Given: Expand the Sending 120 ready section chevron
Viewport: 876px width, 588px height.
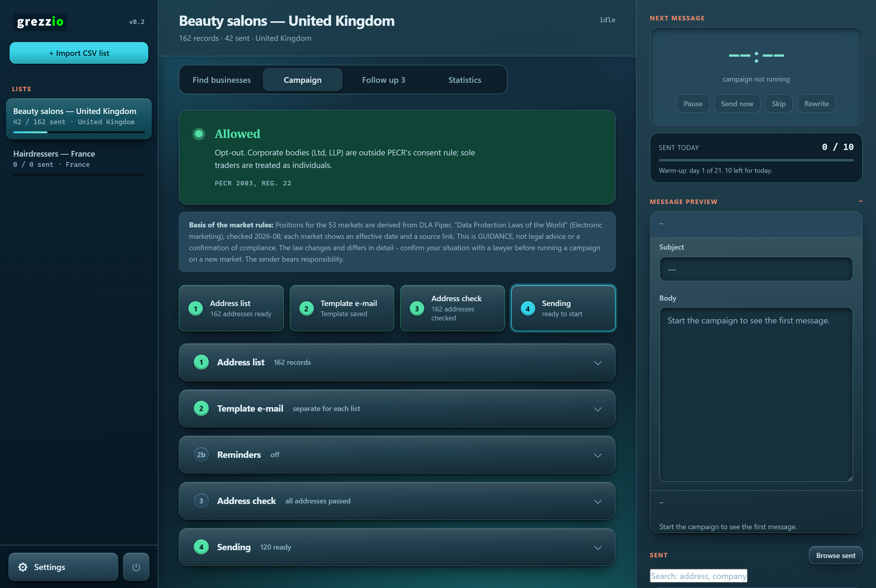Looking at the screenshot, I should [x=598, y=548].
